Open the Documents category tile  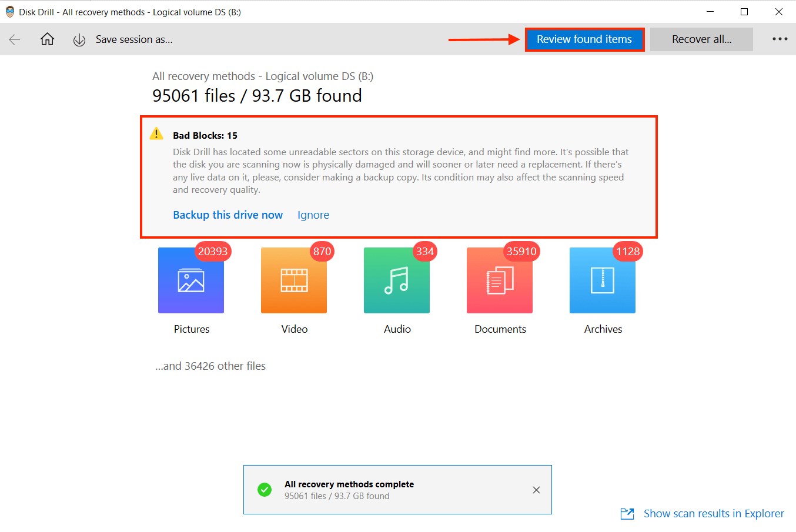coord(500,280)
